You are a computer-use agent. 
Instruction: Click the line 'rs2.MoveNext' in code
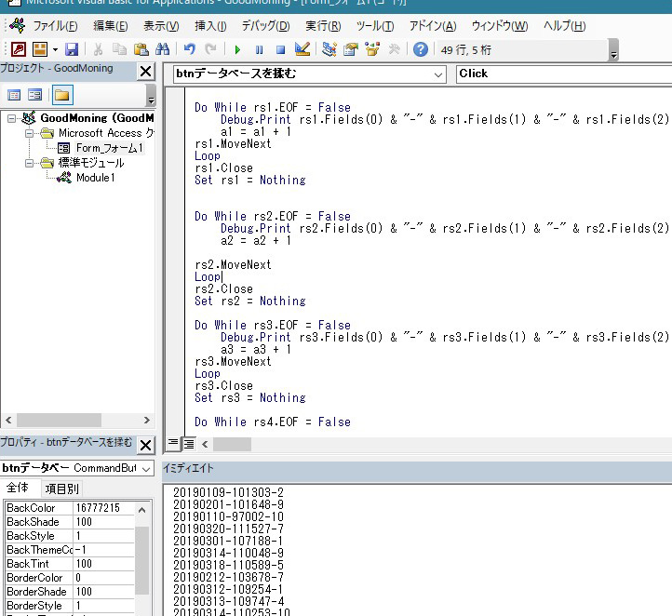[233, 265]
